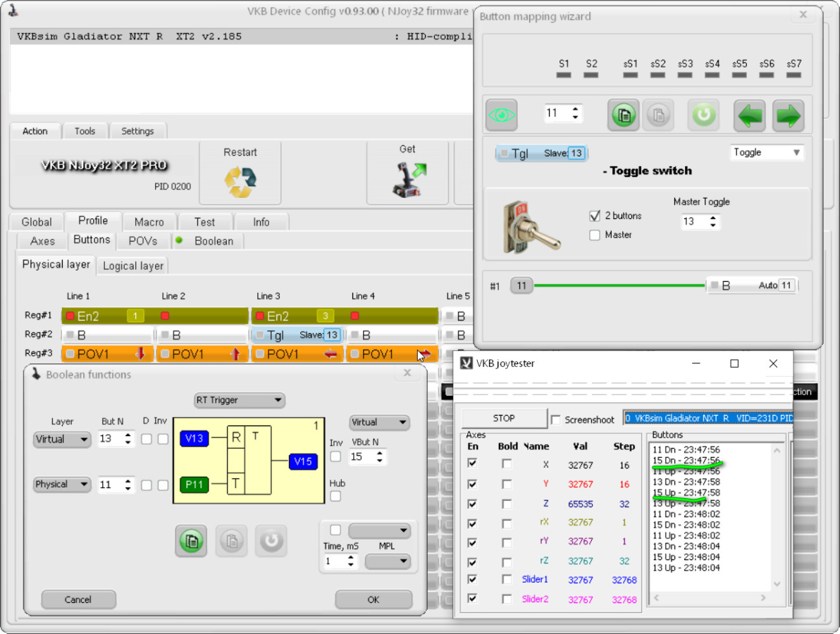Viewport: 840px width, 634px height.
Task: Click the OK button in Boolean functions
Action: pos(373,599)
